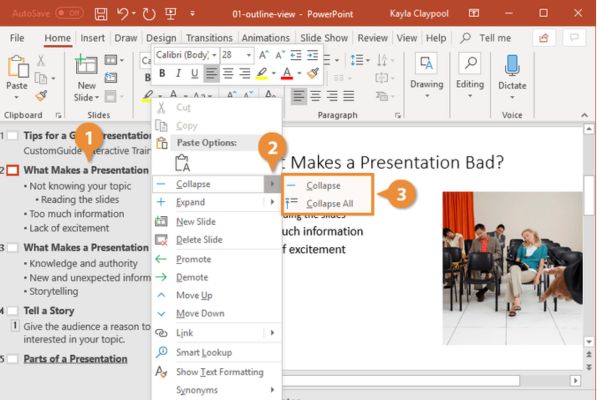Viewport: 600px width, 400px height.
Task: Open the slide Layout dropdown
Action: coord(114,60)
